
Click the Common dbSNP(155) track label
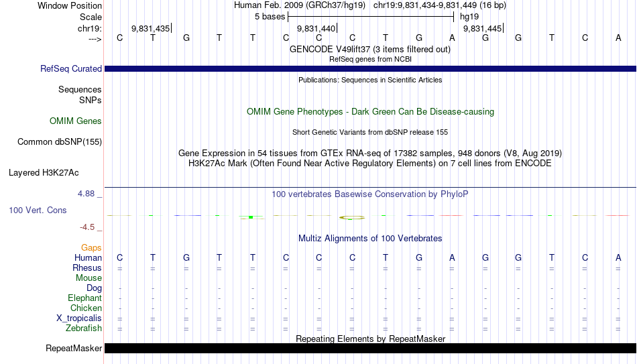59,142
